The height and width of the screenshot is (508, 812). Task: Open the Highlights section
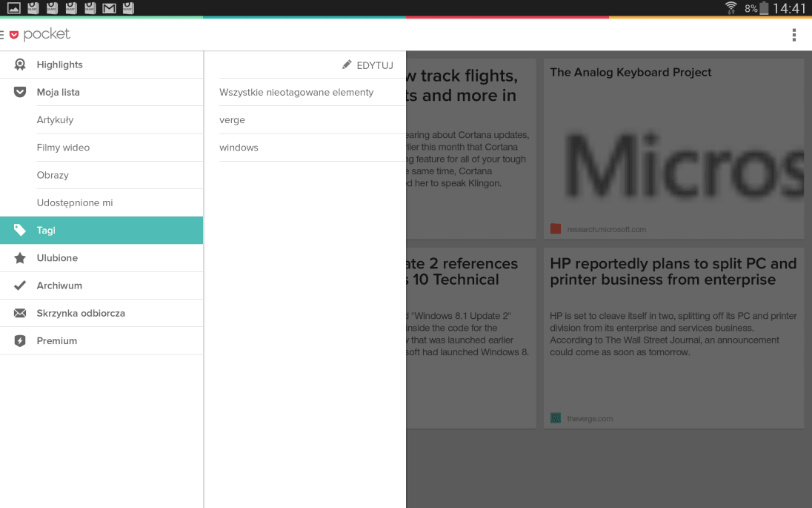coord(101,65)
